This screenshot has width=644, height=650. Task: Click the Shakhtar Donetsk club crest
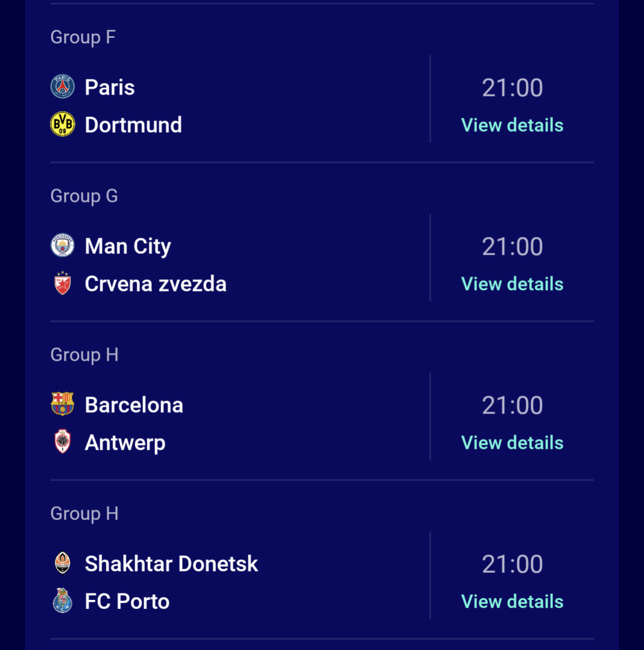pos(62,563)
